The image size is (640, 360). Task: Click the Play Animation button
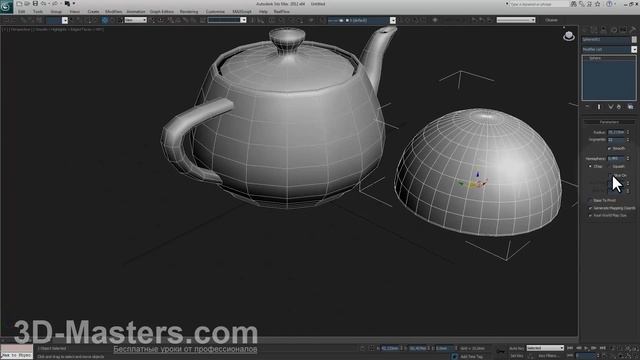point(586,348)
